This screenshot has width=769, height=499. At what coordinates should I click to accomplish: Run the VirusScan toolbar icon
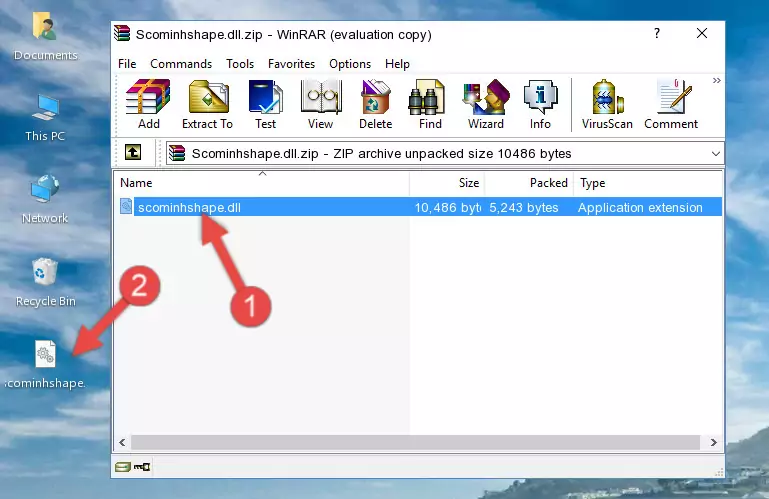coord(607,104)
